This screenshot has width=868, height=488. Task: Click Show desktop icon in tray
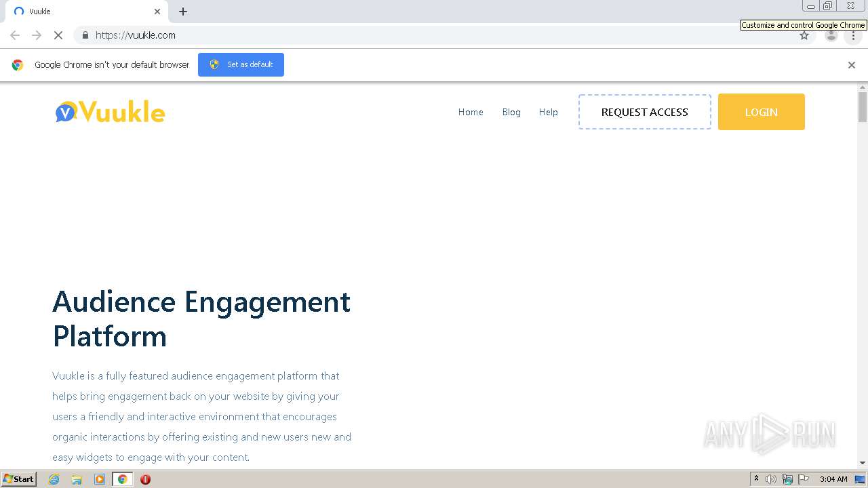click(x=860, y=479)
